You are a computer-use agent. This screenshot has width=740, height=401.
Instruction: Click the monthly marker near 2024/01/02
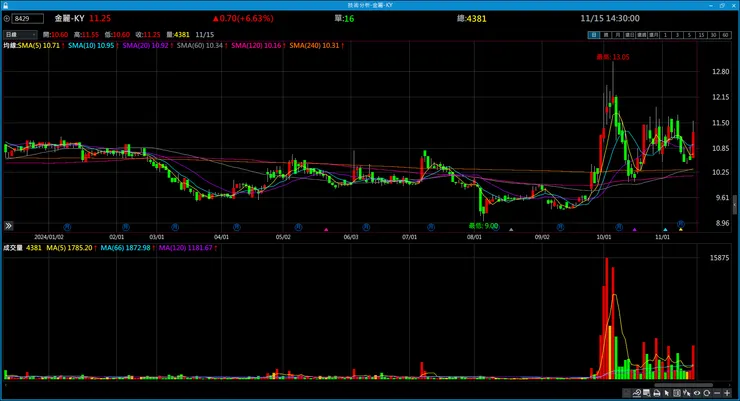pos(67,227)
